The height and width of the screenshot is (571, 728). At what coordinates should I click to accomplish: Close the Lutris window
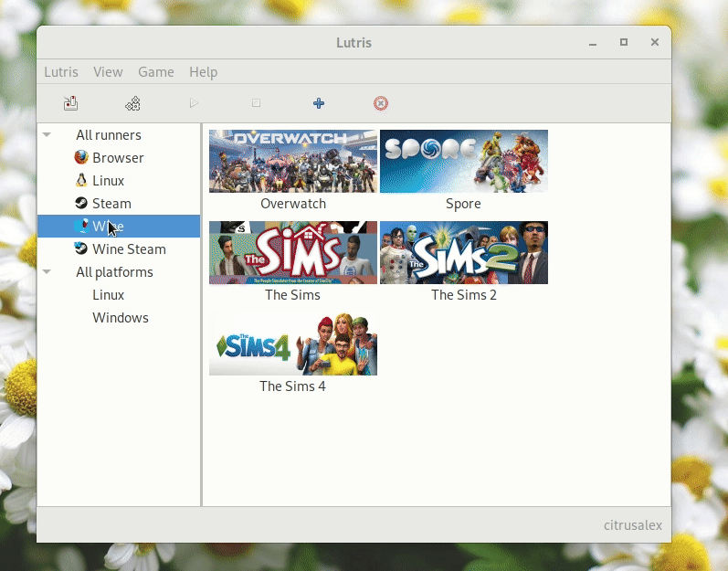[x=655, y=42]
